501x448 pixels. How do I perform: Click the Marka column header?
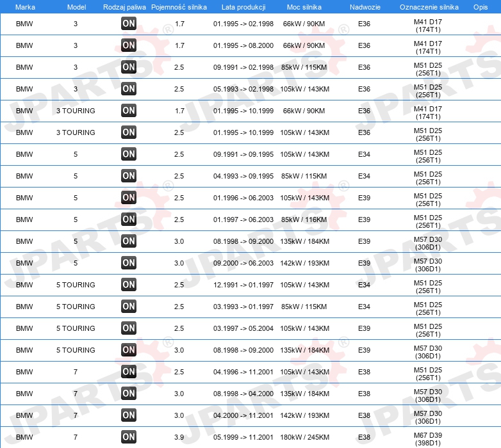[25, 7]
